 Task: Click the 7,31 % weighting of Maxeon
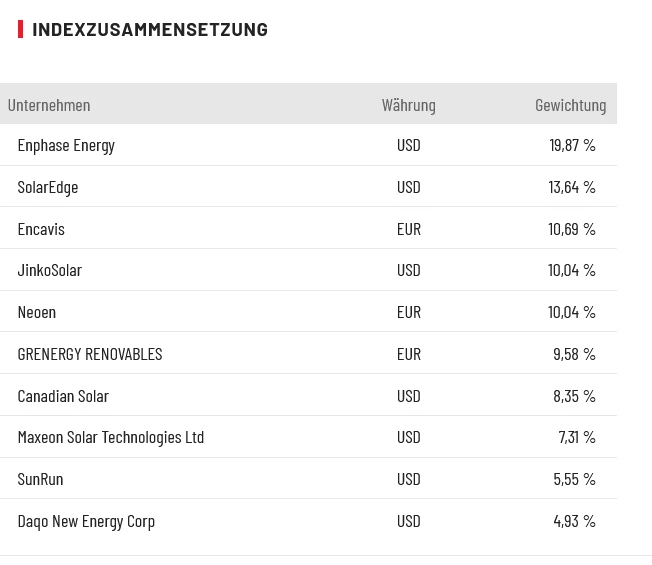point(576,437)
